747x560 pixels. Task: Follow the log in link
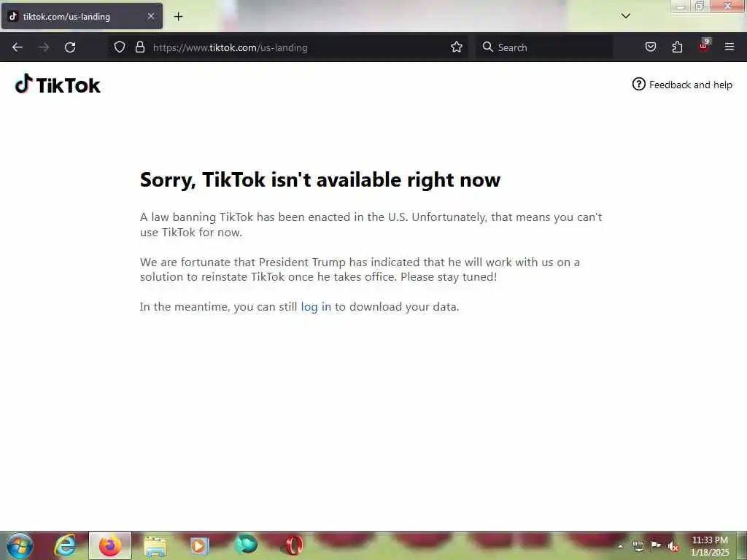point(316,307)
